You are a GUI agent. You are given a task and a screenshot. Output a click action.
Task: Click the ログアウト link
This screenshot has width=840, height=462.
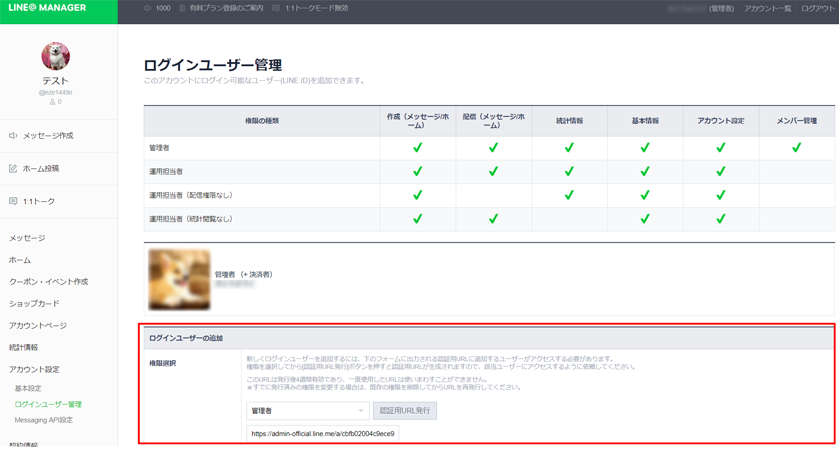click(818, 9)
